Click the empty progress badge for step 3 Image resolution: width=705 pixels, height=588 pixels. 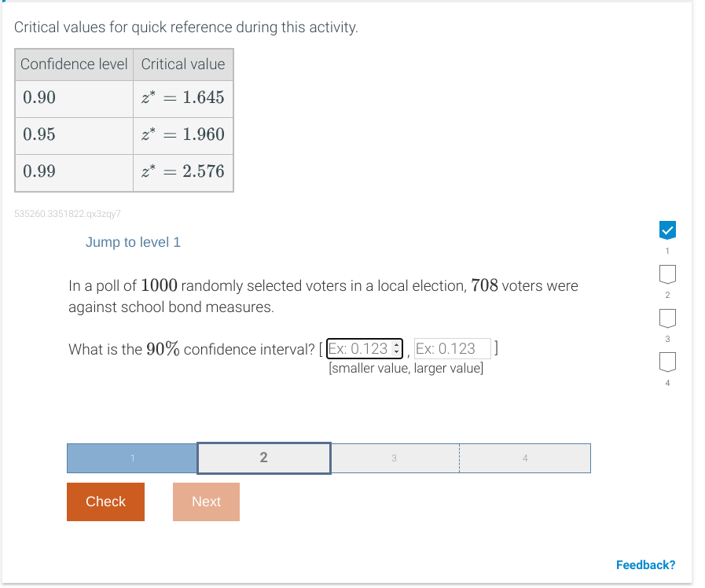point(667,318)
